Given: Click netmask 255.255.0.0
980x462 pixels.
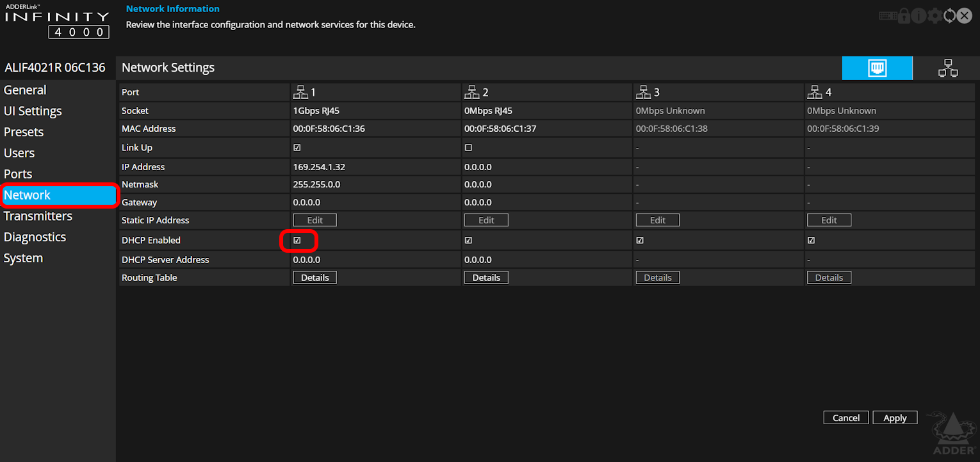Looking at the screenshot, I should pyautogui.click(x=316, y=184).
